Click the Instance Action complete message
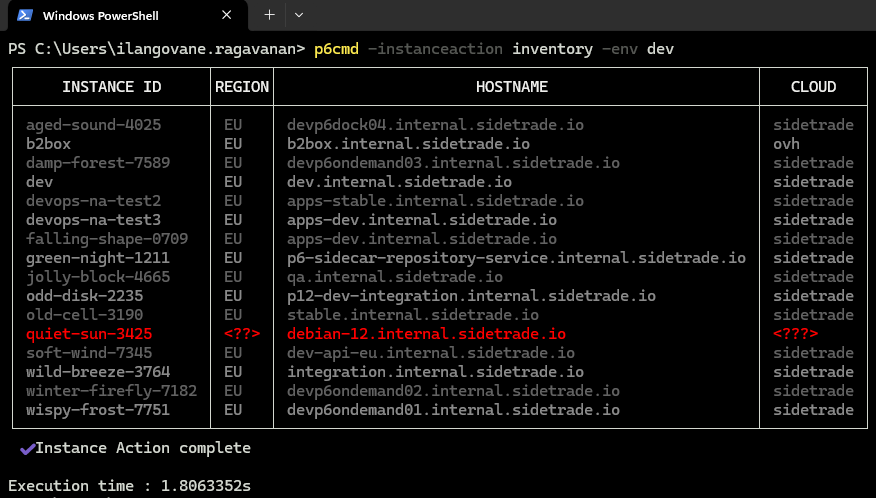The height and width of the screenshot is (498, 876). [x=143, y=448]
